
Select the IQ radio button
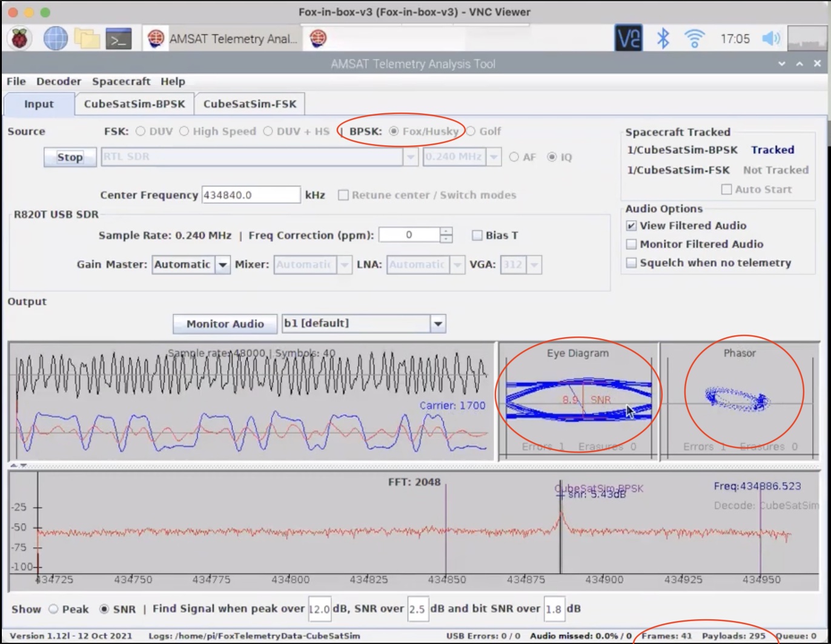point(552,157)
